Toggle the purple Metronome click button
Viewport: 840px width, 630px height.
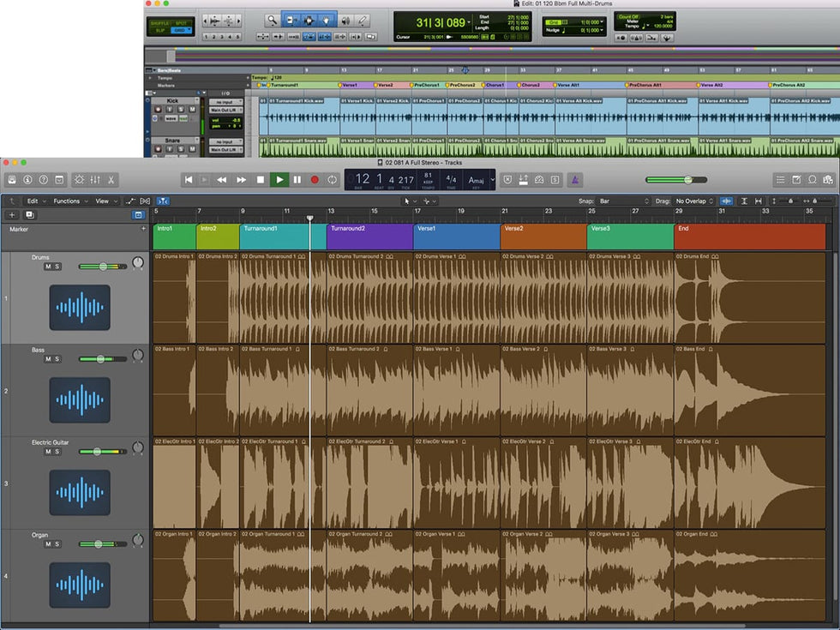tap(576, 180)
